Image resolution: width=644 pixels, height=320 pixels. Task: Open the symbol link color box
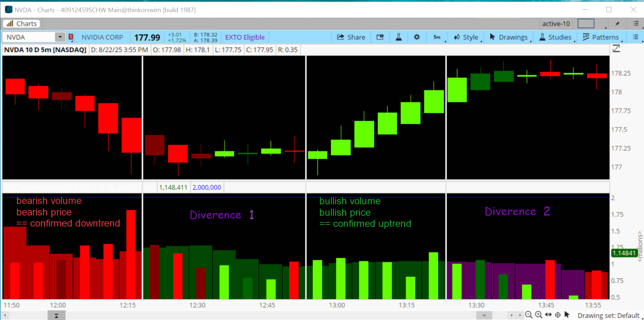click(586, 24)
